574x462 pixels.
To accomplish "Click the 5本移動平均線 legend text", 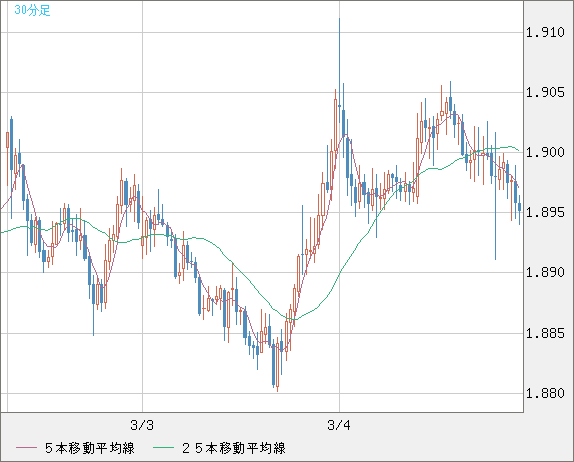I will [x=90, y=448].
